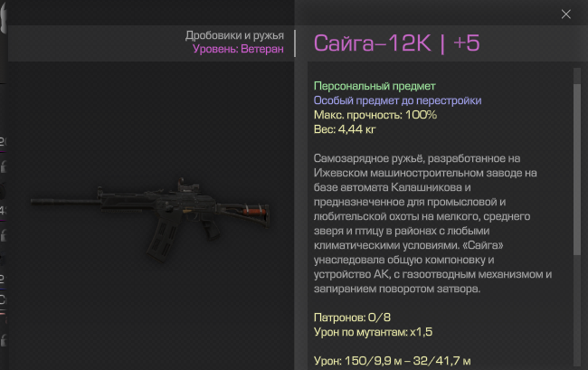The height and width of the screenshot is (370, 588).
Task: Click the Saiga shotgun preview image
Action: (x=150, y=219)
